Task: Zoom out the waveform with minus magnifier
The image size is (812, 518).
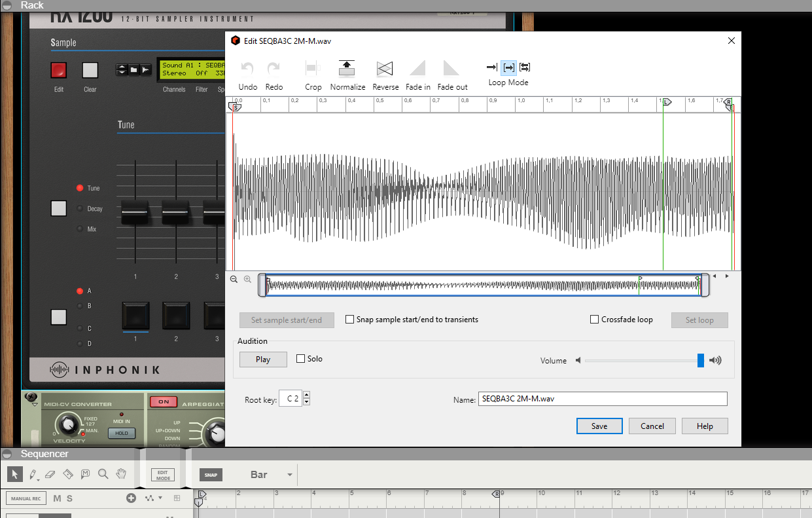Action: (x=234, y=279)
